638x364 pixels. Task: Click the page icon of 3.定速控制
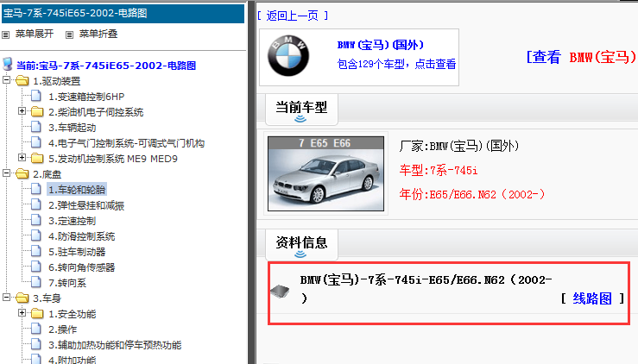pyautogui.click(x=36, y=220)
